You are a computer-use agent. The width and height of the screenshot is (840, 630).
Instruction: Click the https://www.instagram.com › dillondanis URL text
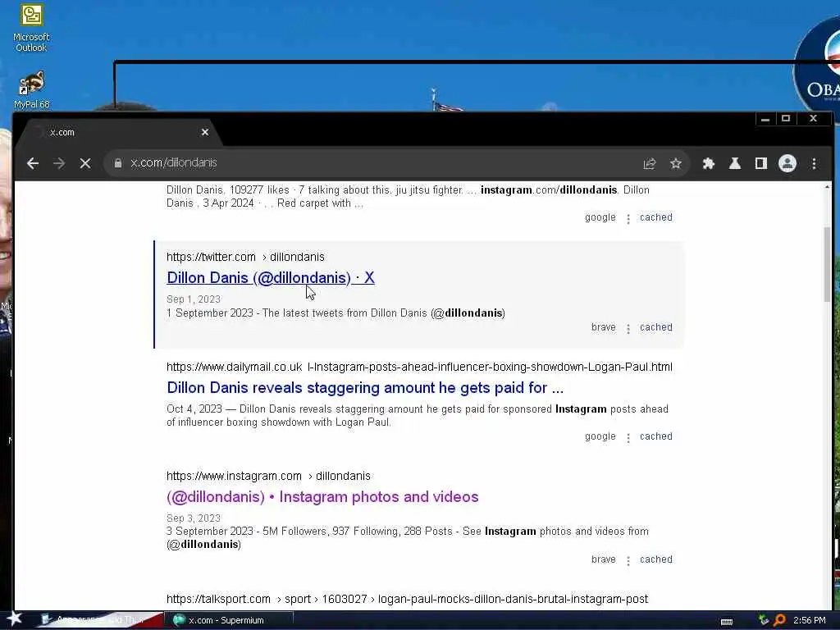(268, 477)
